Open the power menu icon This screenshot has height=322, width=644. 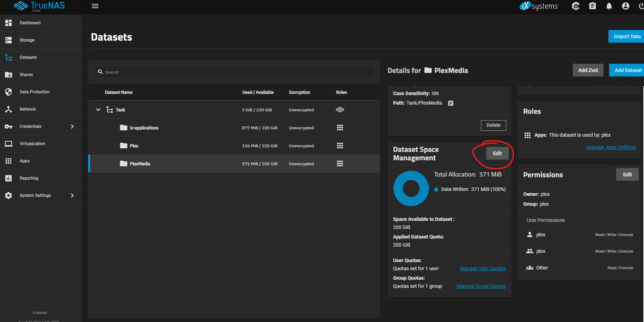(641, 6)
